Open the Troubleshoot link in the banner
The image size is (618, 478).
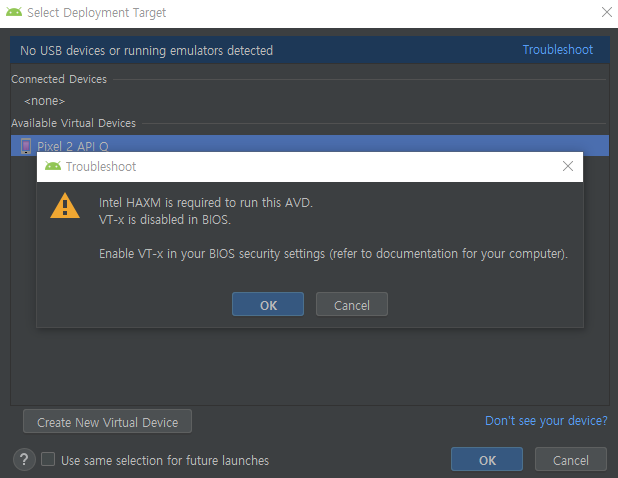click(x=558, y=50)
